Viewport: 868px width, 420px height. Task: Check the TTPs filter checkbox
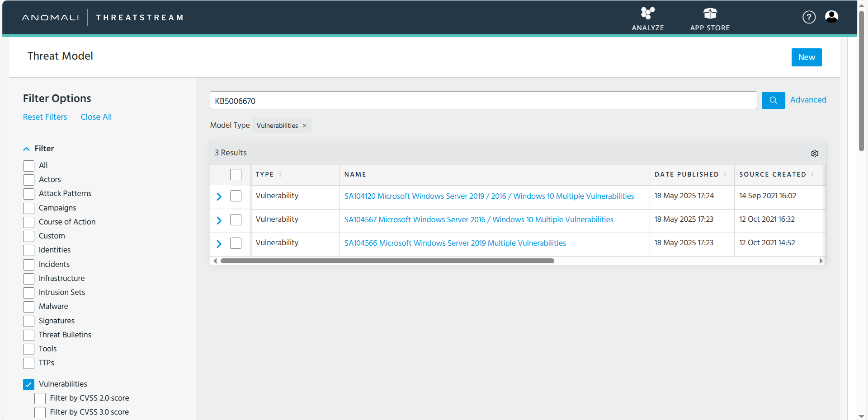point(28,363)
